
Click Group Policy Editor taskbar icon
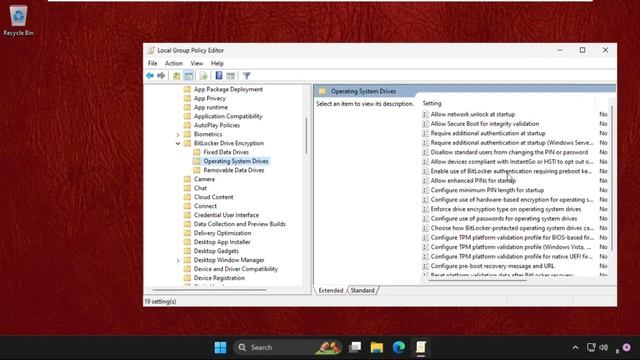(421, 347)
